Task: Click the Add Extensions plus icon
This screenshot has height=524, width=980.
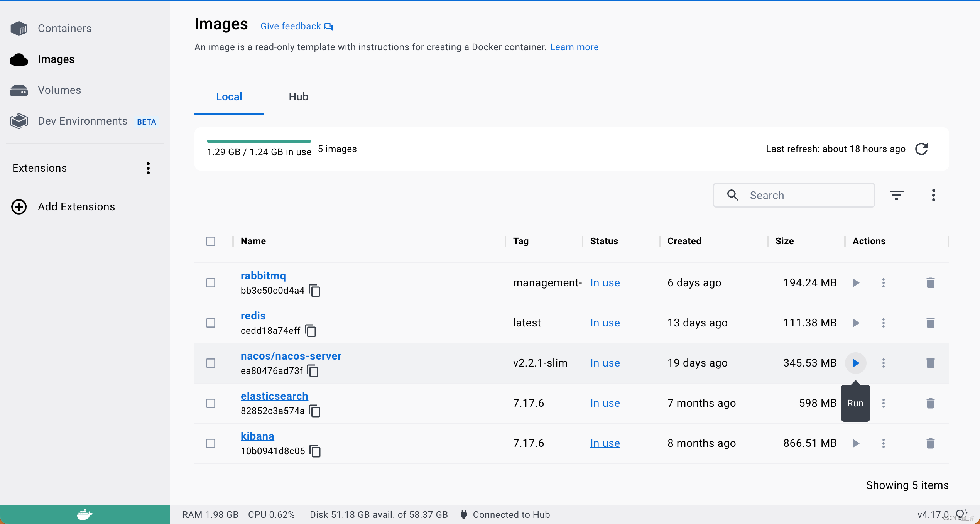Action: pyautogui.click(x=19, y=207)
